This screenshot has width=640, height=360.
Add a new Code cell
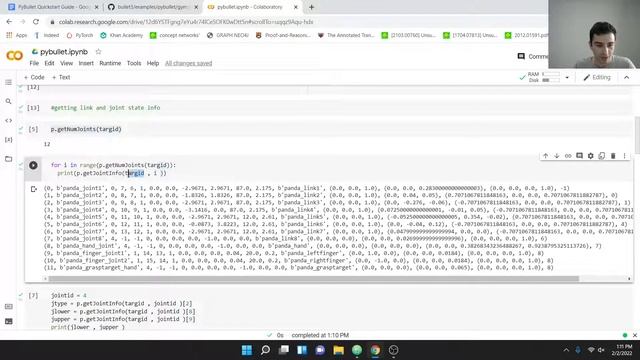(34, 77)
